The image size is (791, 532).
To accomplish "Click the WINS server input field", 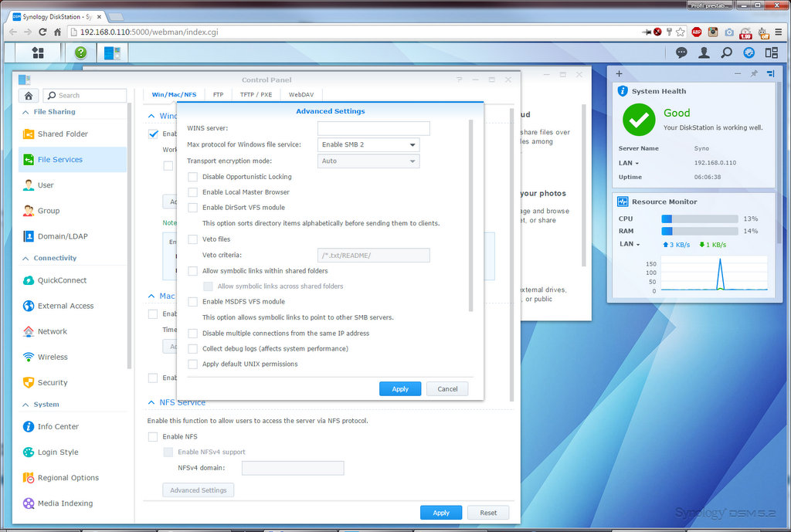I will (x=374, y=128).
